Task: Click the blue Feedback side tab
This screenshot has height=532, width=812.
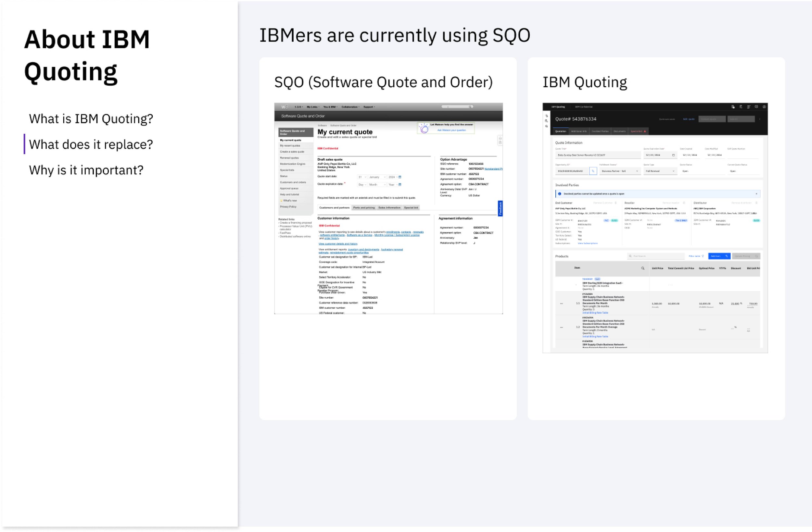Action: point(500,208)
